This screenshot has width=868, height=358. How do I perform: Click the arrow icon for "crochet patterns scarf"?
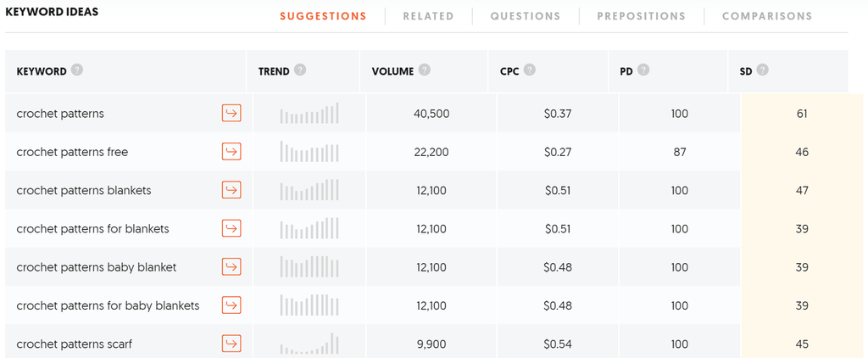click(x=231, y=344)
